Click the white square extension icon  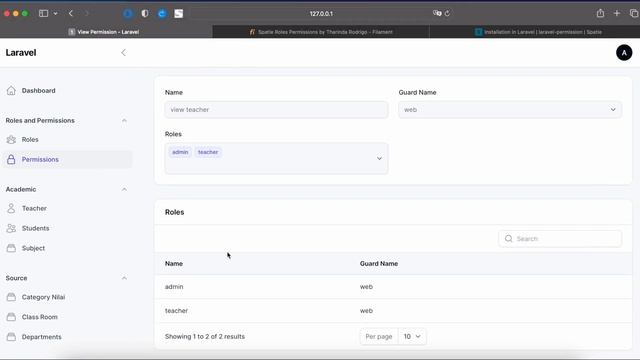point(179,13)
